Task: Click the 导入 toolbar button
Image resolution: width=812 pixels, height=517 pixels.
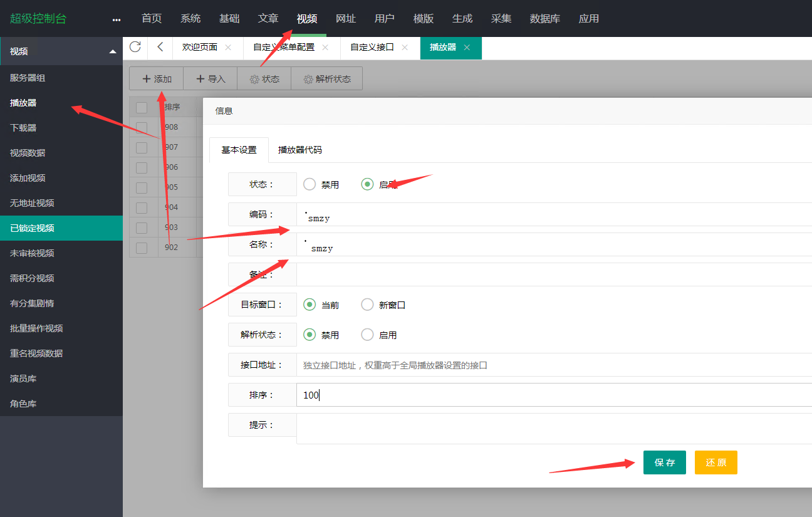Action: click(x=210, y=79)
